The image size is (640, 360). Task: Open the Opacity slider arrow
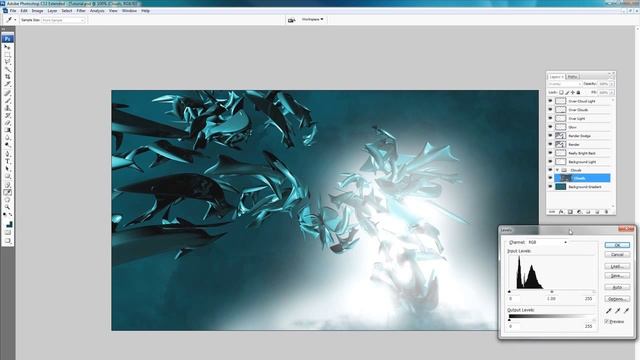[611, 84]
